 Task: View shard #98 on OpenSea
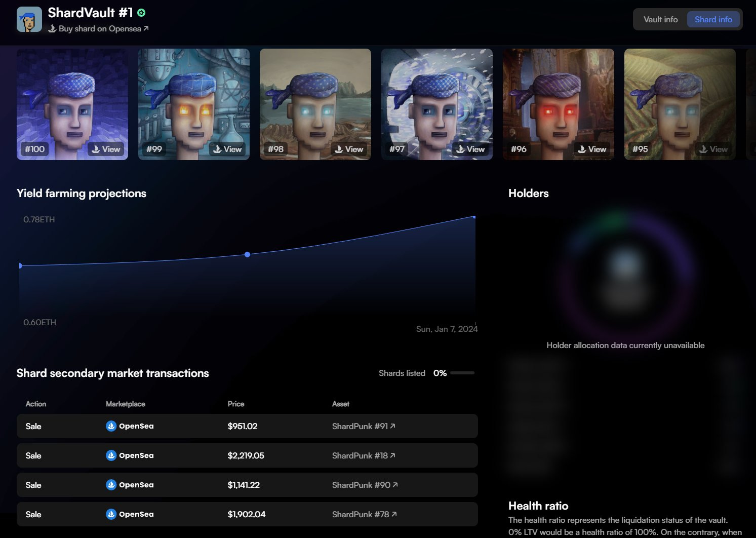(349, 149)
